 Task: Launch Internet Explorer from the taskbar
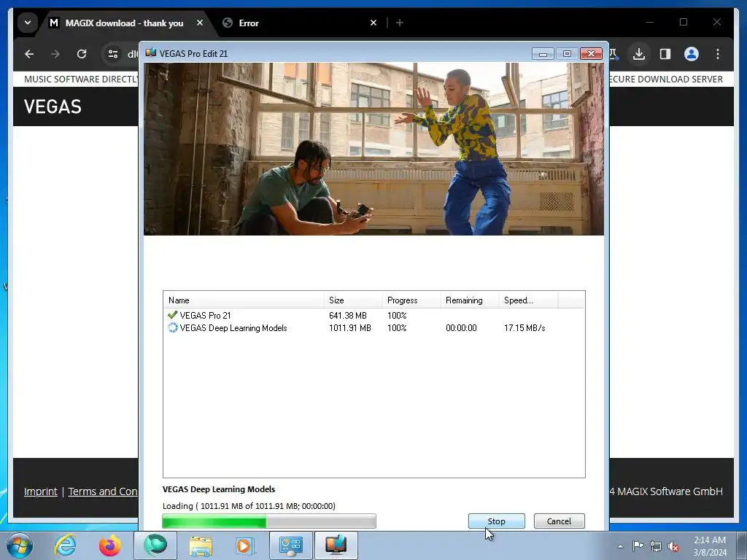[65, 545]
